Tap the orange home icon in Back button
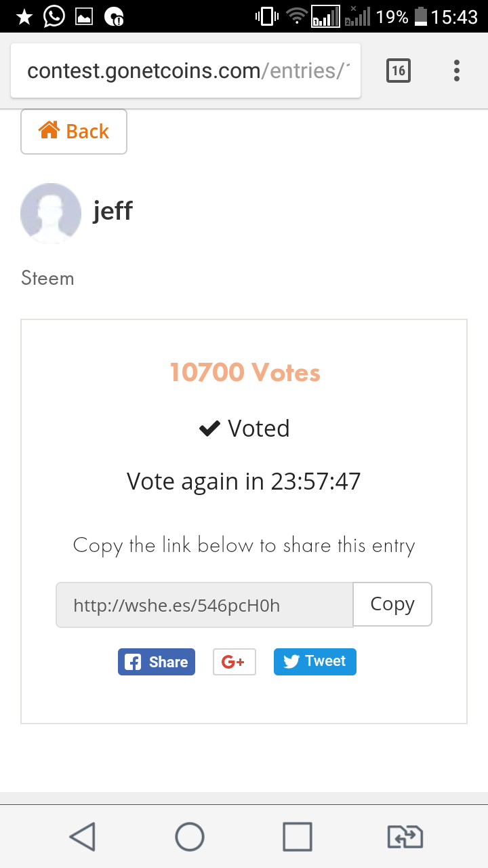488x868 pixels. click(x=49, y=130)
